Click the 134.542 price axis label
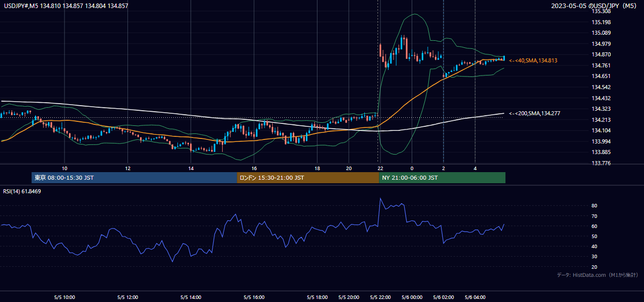This screenshot has height=302, width=644. pos(602,87)
